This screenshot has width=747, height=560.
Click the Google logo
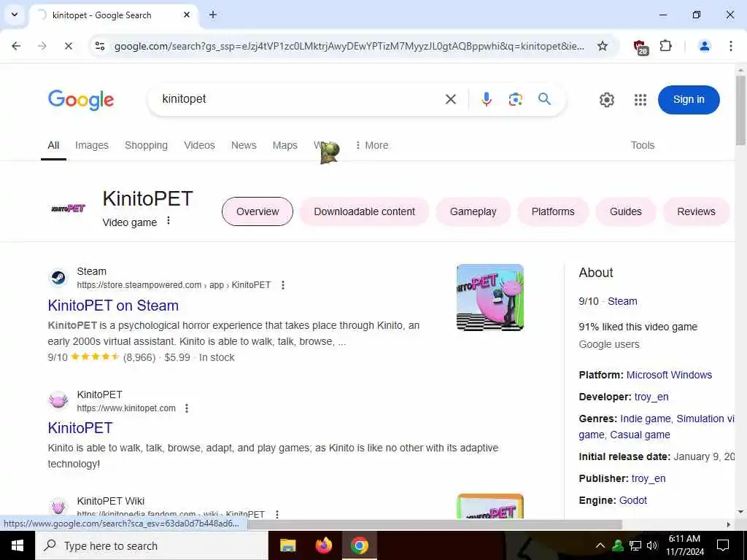81,99
